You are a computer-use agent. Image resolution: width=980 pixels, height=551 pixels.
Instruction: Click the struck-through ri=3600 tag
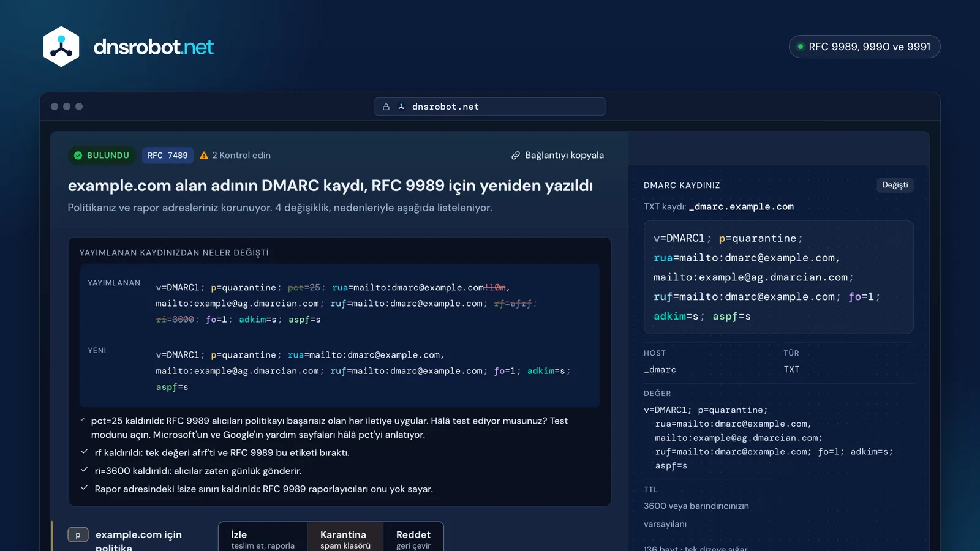click(175, 320)
